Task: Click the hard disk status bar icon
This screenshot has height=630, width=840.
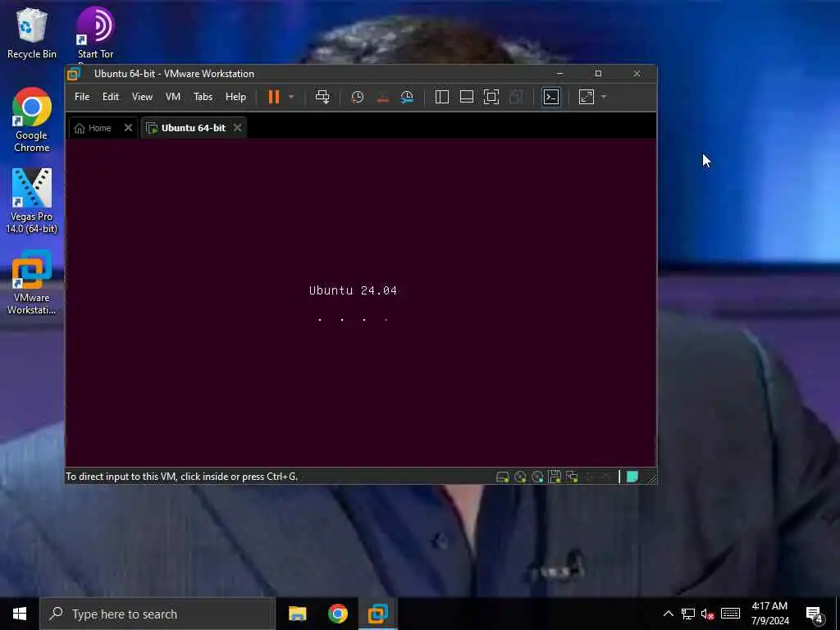Action: [503, 477]
